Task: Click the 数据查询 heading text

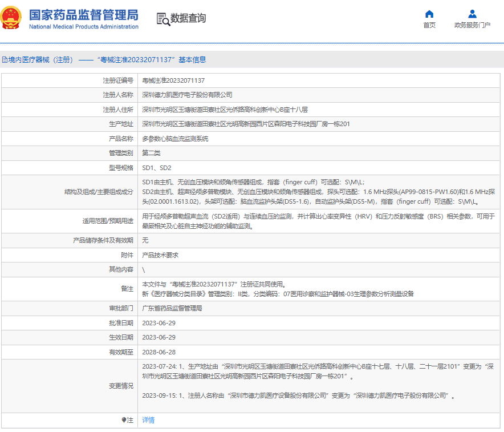Action: (188, 18)
